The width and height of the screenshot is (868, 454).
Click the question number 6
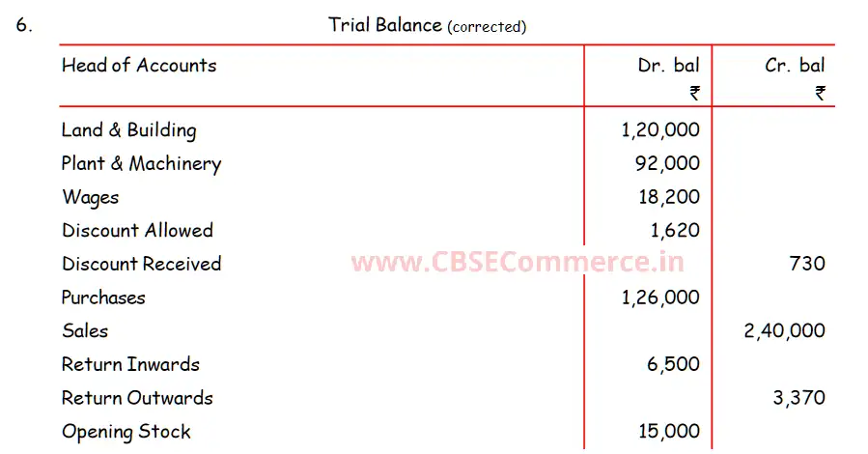(24, 26)
